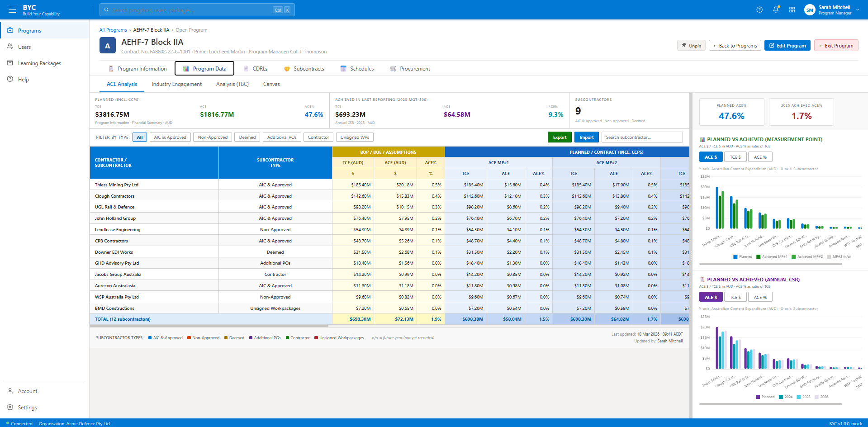868x427 pixels.
Task: Click the Program Information tab icon
Action: coord(111,69)
